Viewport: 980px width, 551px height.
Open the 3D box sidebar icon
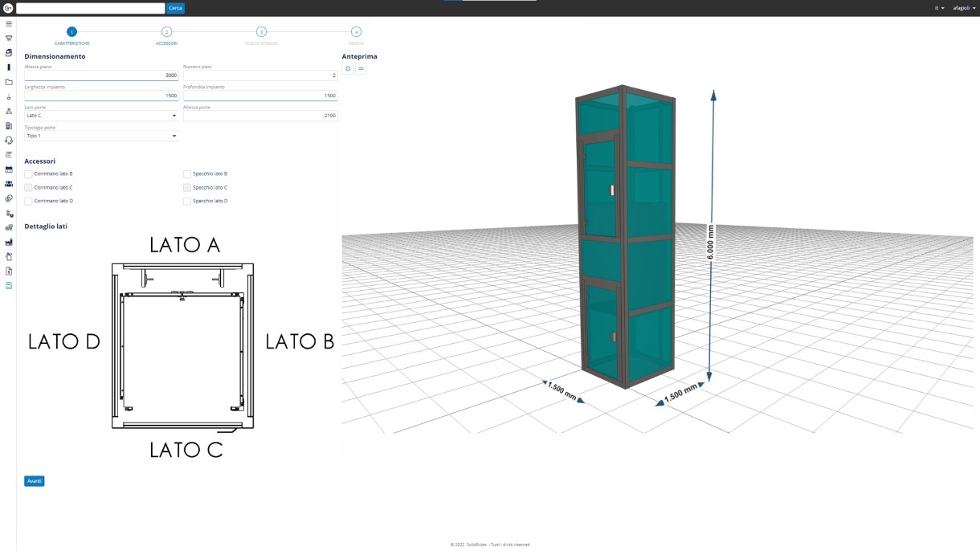(9, 52)
